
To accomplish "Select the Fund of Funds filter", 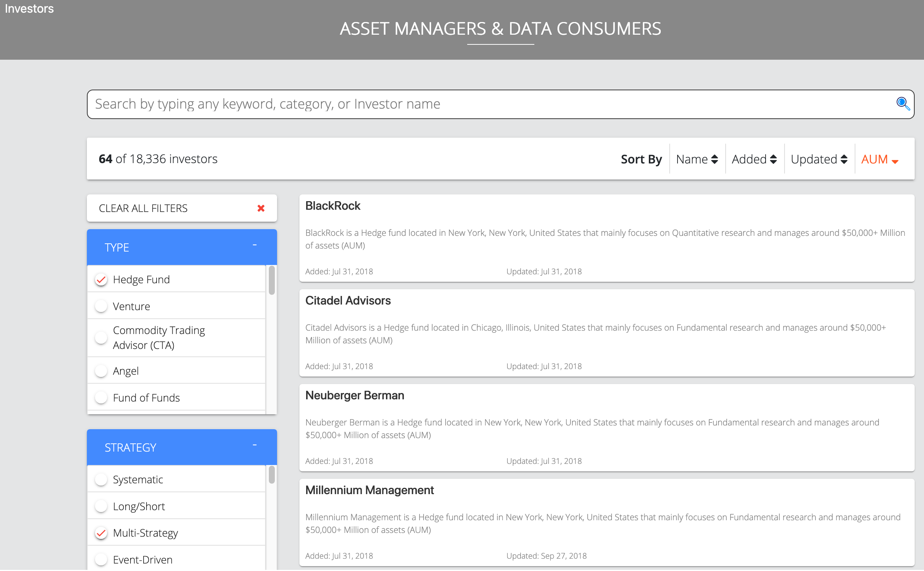I will coord(101,398).
